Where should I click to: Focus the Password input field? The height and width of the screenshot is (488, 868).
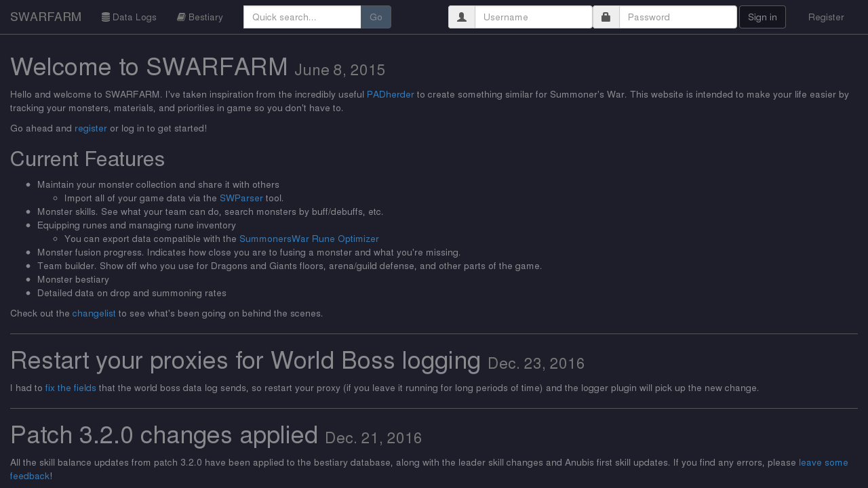(678, 17)
